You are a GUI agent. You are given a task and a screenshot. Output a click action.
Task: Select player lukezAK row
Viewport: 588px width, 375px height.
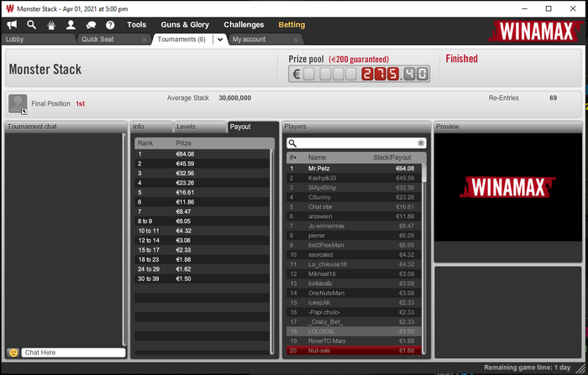(x=354, y=303)
